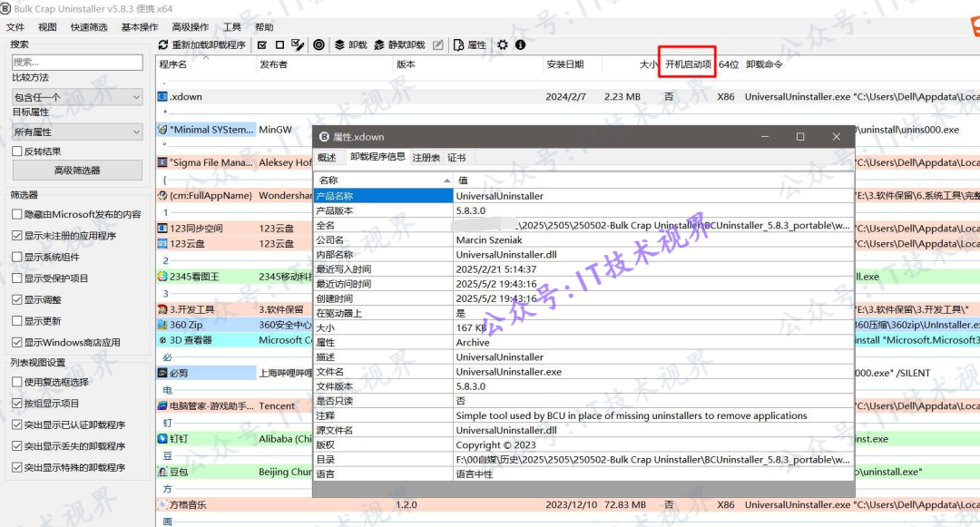Toggle 隐藏由Microsoft发布的内容 checkbox
Image resolution: width=980 pixels, height=527 pixels.
17,214
